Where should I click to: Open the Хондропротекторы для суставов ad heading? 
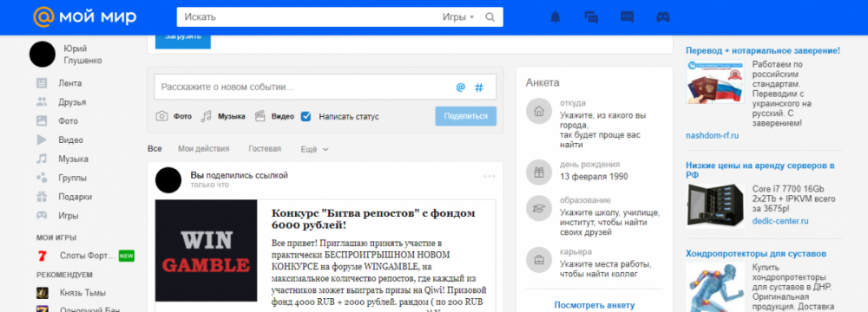pos(756,254)
